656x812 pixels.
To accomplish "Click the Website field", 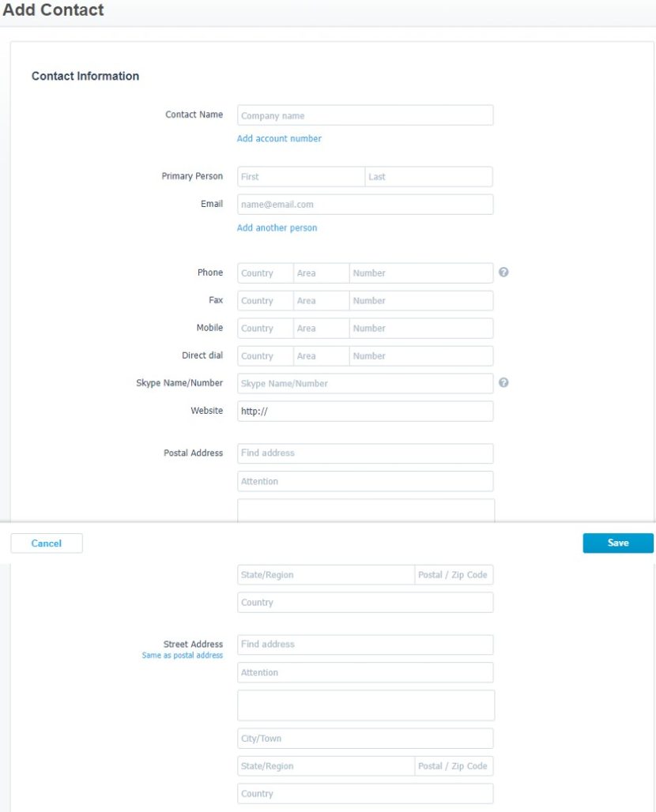I will coord(364,411).
